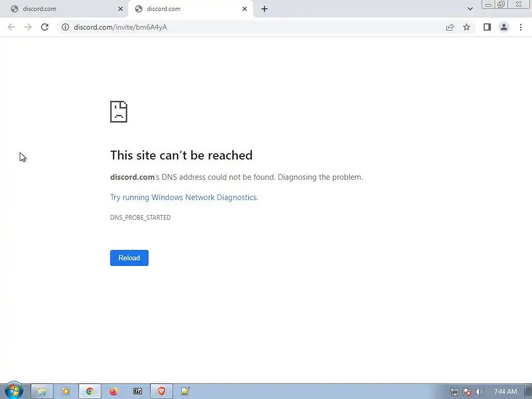Launch Windows Media Player from taskbar

[x=66, y=392]
